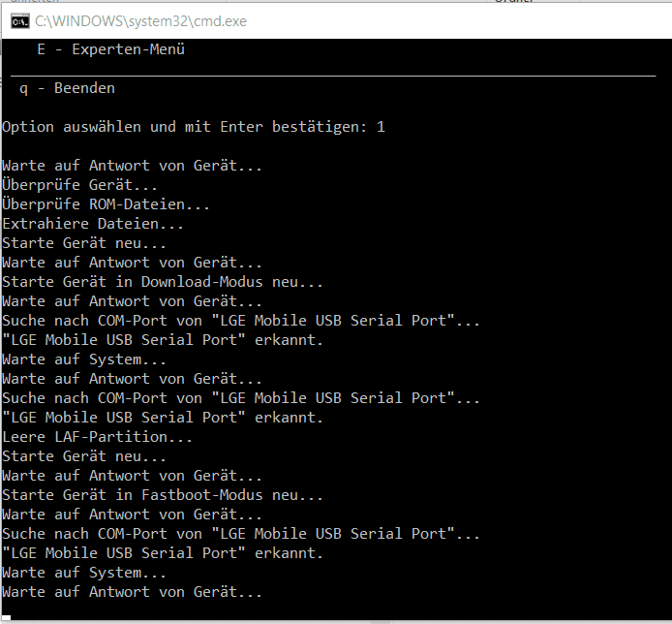The height and width of the screenshot is (624, 672).
Task: Click the 'Option auswählen und mit Enter bestätigen' prompt
Action: tap(184, 127)
